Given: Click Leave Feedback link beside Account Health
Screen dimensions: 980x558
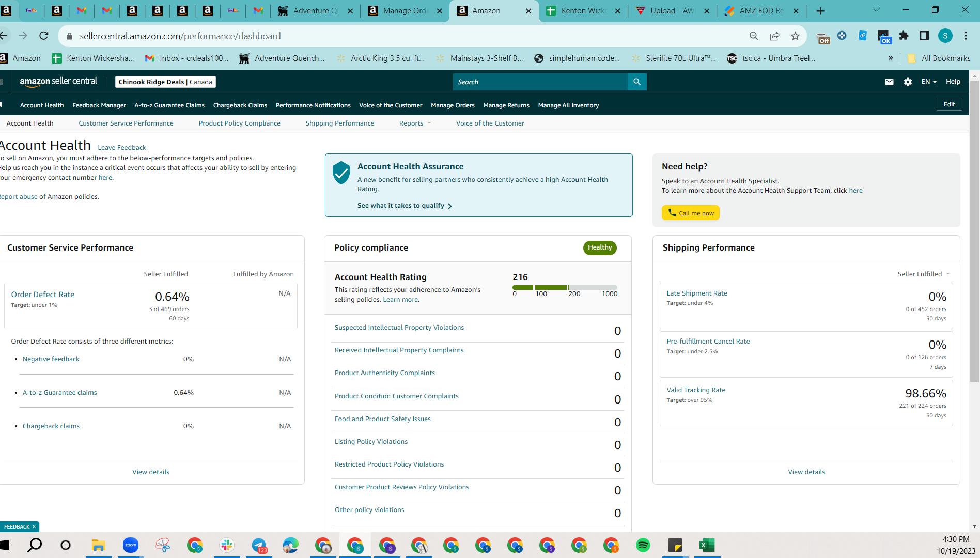Looking at the screenshot, I should coord(122,148).
